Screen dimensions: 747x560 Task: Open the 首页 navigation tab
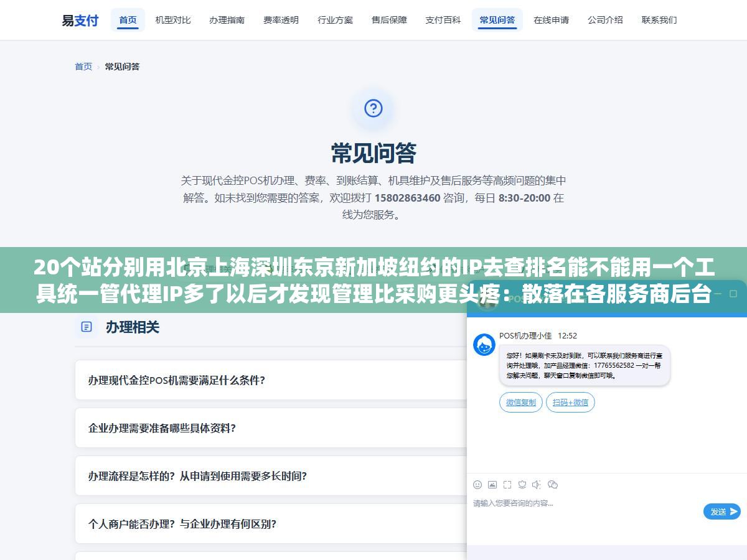tap(128, 20)
